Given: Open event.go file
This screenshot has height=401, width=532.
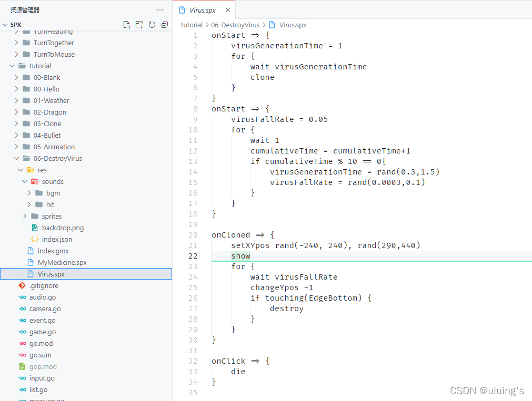Looking at the screenshot, I should coord(43,320).
